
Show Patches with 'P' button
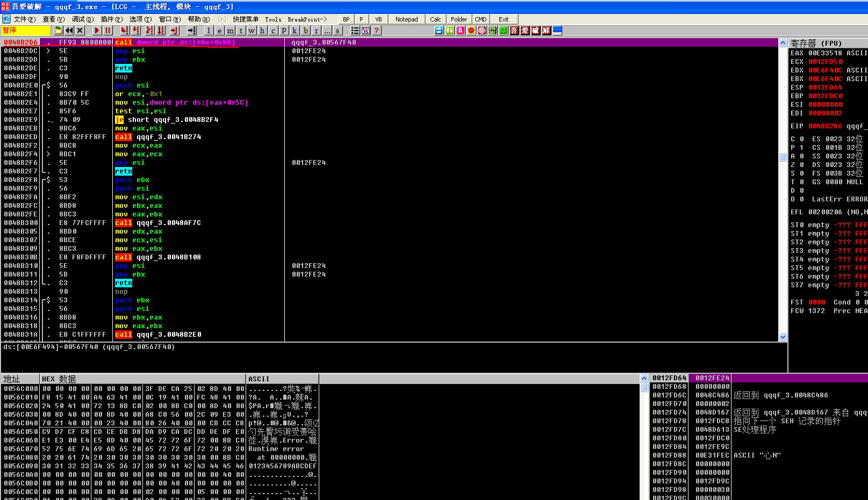click(x=284, y=31)
